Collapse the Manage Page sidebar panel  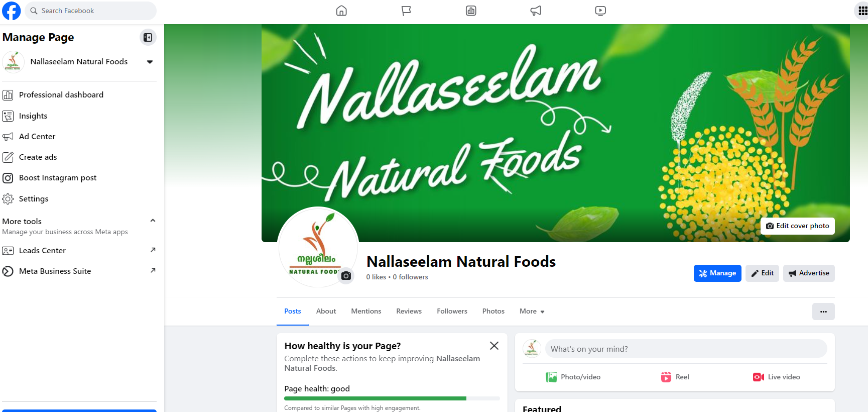coord(148,37)
